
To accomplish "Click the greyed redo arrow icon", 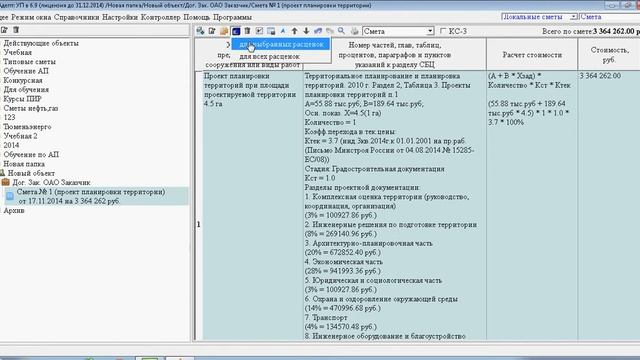I will coord(329,31).
